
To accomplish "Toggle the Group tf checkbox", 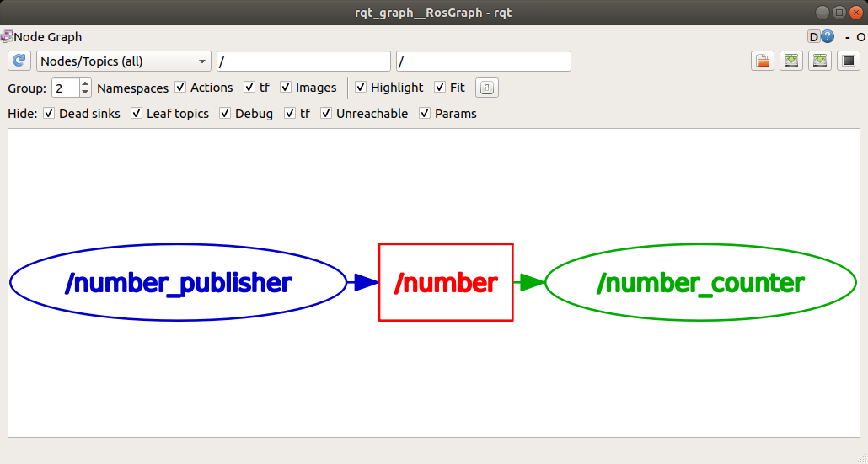I will pyautogui.click(x=249, y=88).
